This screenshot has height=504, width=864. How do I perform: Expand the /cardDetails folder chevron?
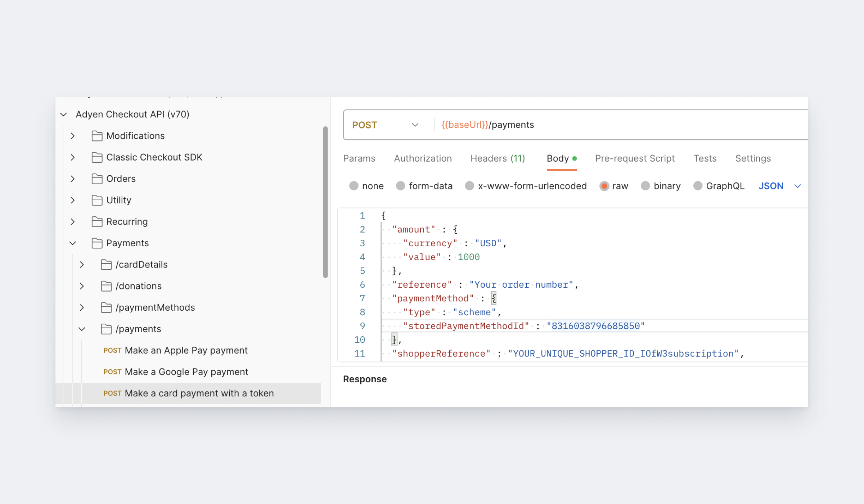tap(82, 265)
